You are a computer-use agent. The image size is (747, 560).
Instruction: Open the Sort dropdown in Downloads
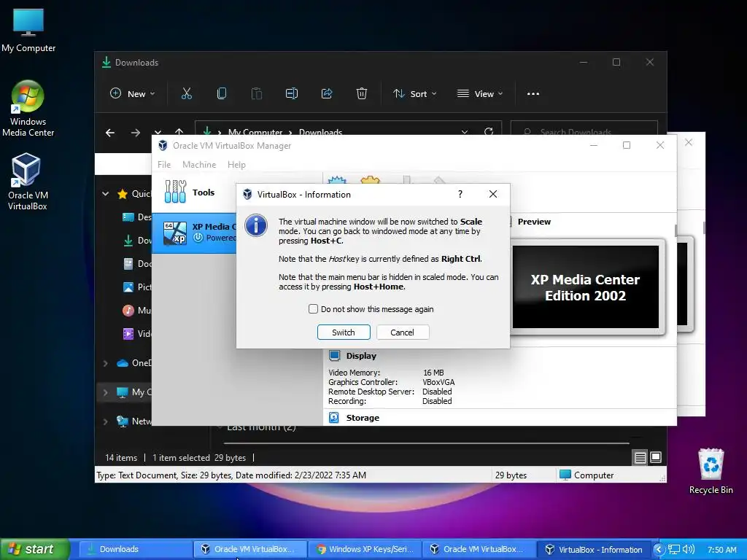(415, 94)
